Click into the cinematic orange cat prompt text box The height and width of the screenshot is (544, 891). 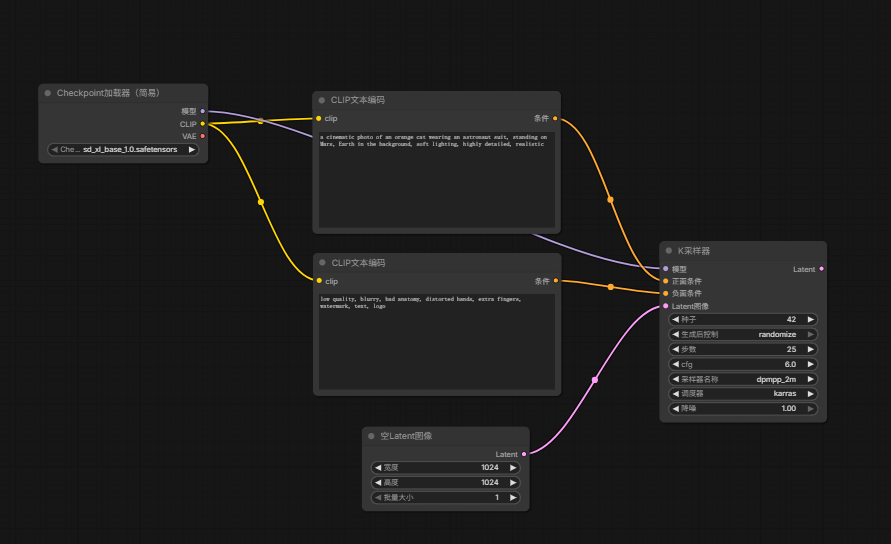pos(436,180)
